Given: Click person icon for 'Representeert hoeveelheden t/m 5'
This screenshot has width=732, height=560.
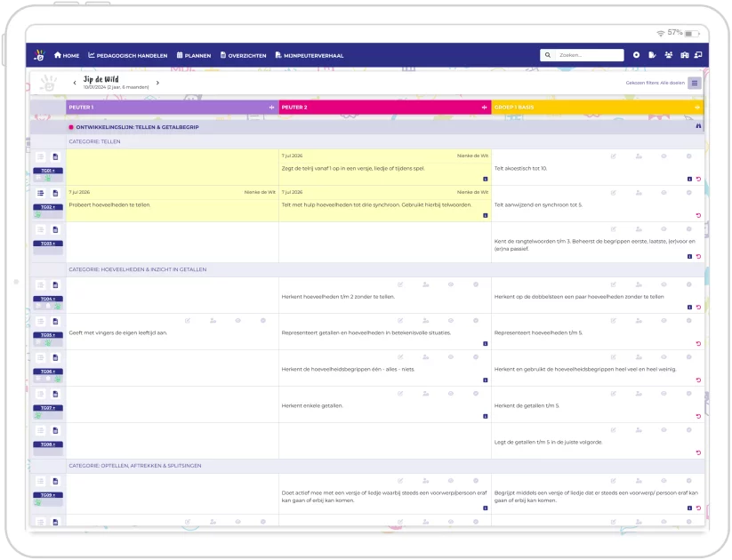Looking at the screenshot, I should pos(639,321).
